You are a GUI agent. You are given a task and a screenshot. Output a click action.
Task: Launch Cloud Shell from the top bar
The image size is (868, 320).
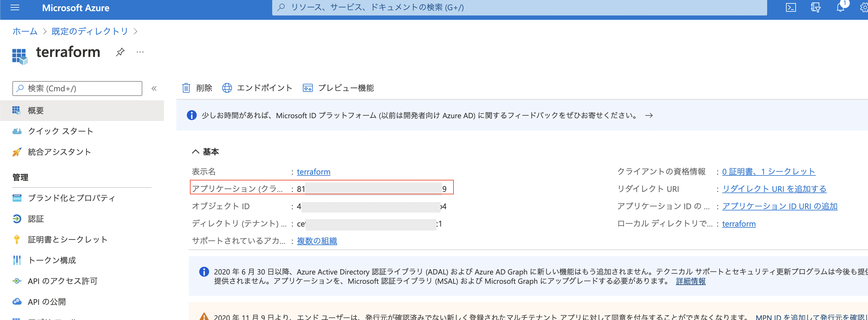coord(791,8)
